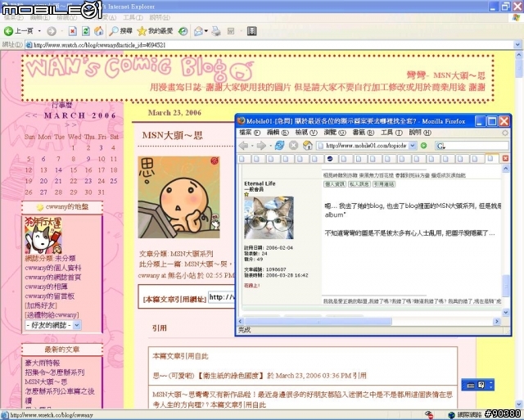Open the 檔案 menu in Firefox
Screen dimensions: 524x420
pos(250,133)
